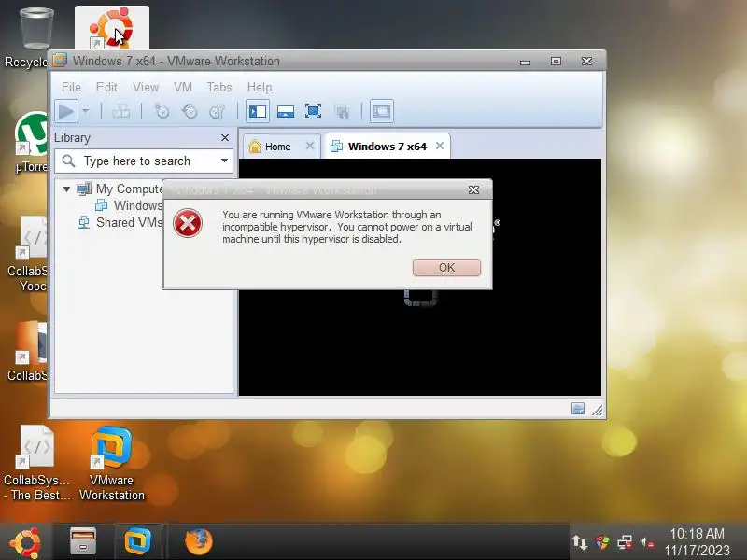This screenshot has height=560, width=747.
Task: Click the Take Snapshot toolbar icon
Action: pos(162,112)
